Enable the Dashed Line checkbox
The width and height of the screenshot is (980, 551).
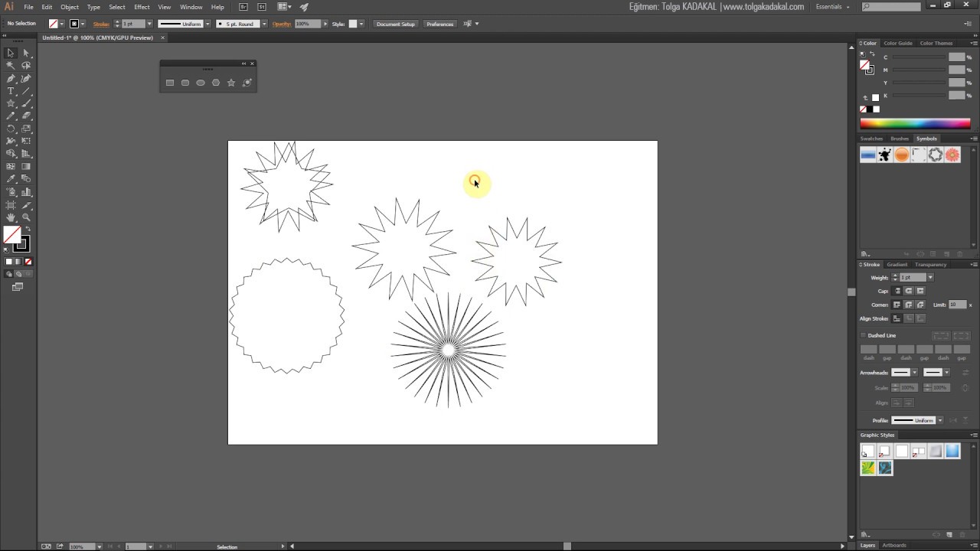click(863, 335)
